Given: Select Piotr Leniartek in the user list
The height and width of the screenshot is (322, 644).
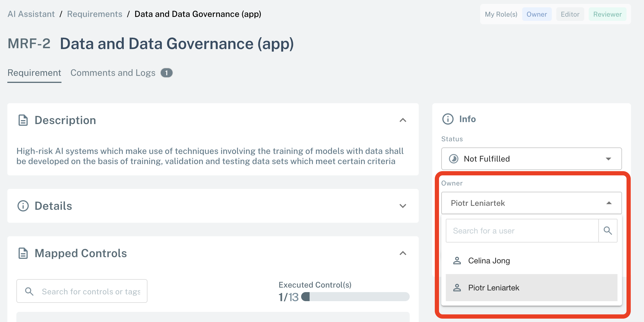Looking at the screenshot, I should coord(493,288).
